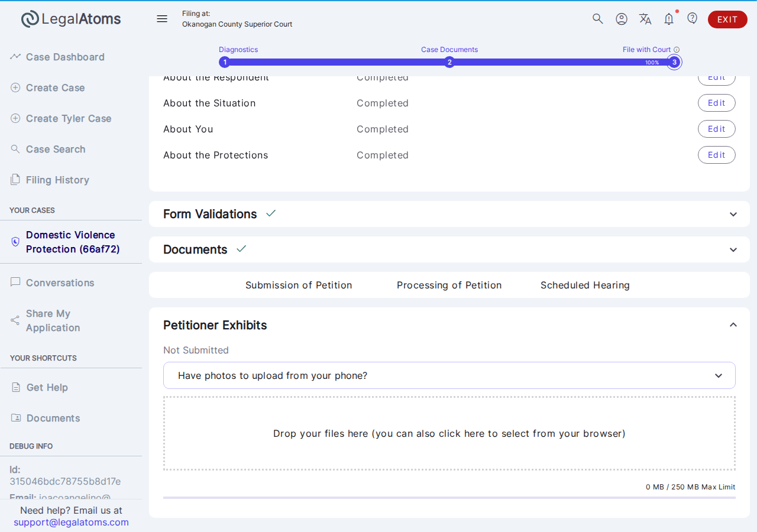The image size is (757, 532).
Task: Click 0 MB / 250 MB Max Limit text
Action: point(691,487)
